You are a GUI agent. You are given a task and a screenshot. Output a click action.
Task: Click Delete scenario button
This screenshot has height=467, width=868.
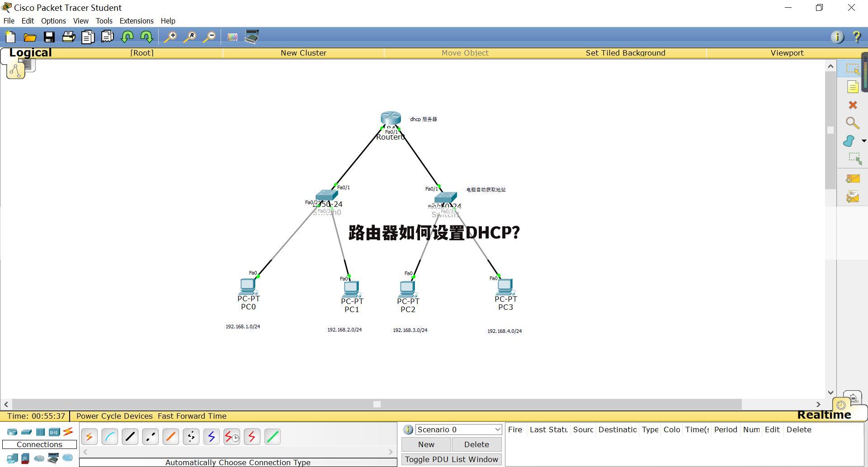(x=476, y=444)
